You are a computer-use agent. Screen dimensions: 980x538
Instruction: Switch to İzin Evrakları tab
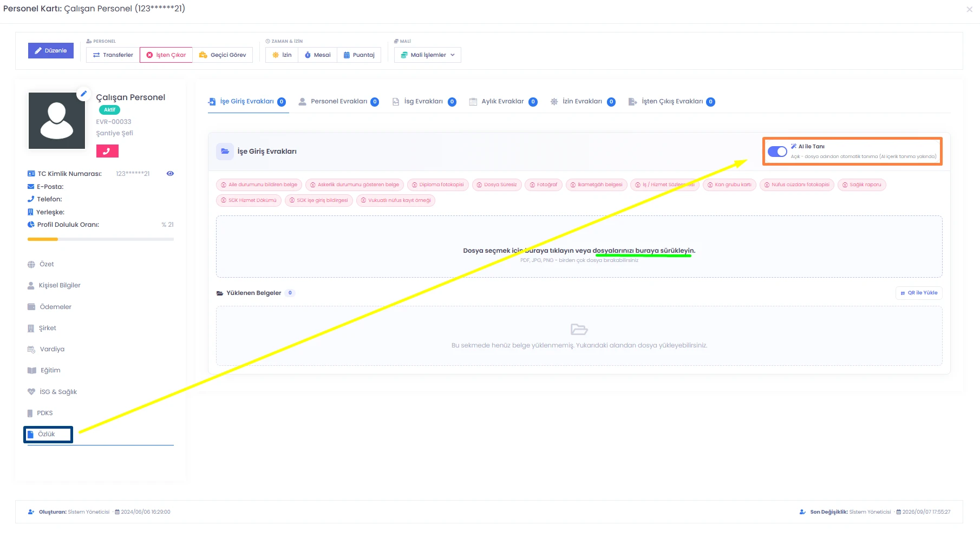pos(583,101)
